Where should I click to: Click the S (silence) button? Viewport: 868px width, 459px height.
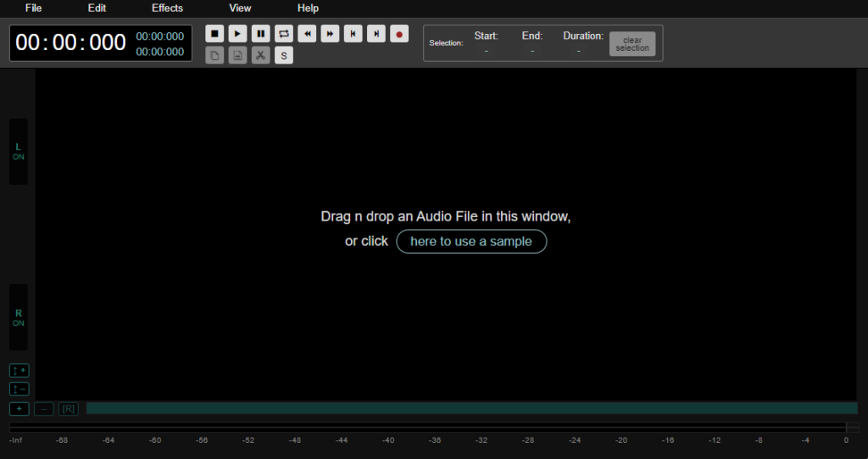[x=284, y=55]
